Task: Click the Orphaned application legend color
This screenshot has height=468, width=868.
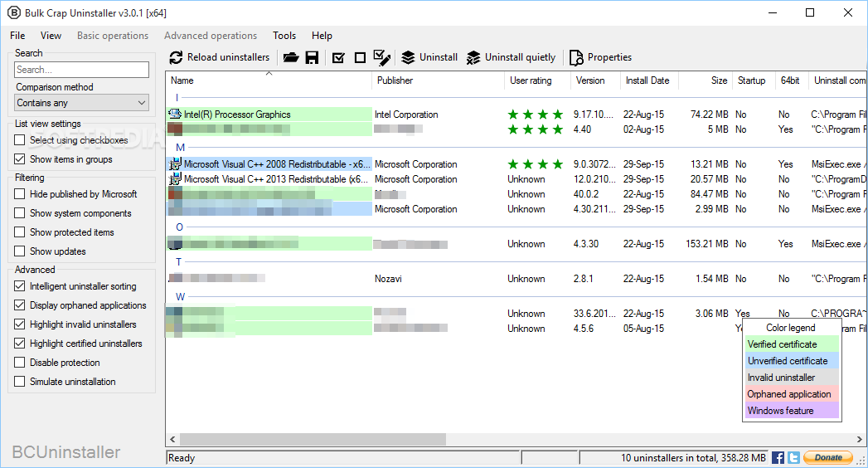Action: [792, 394]
